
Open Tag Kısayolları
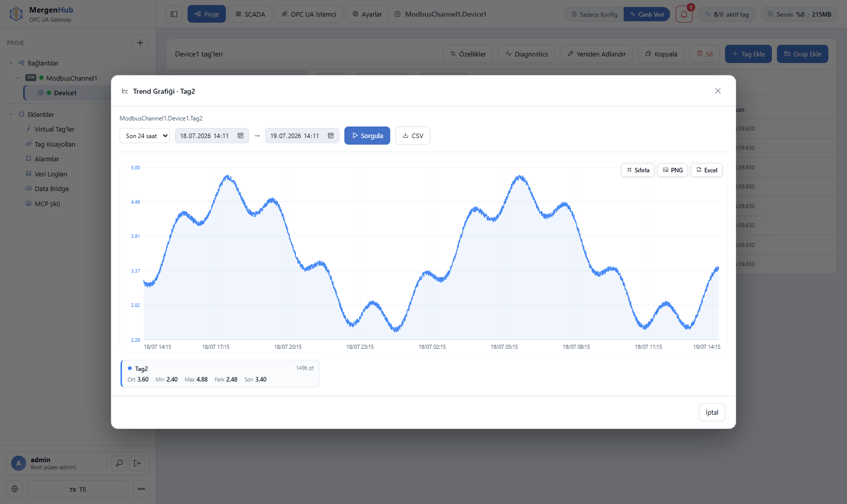55,144
